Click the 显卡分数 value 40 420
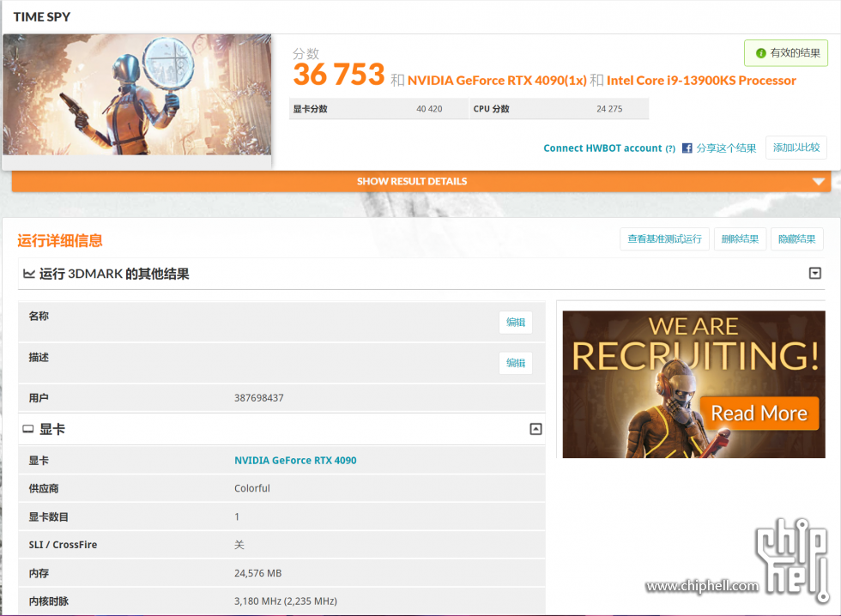The image size is (841, 616). click(x=429, y=109)
